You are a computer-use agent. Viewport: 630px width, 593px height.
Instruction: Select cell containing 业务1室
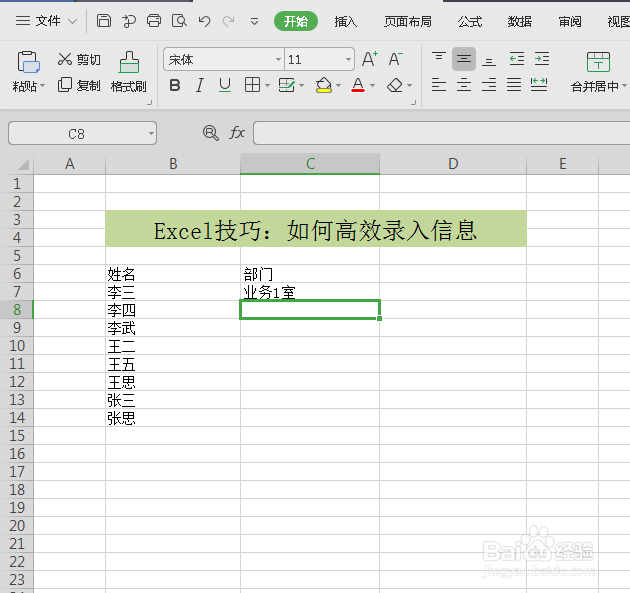(x=310, y=292)
